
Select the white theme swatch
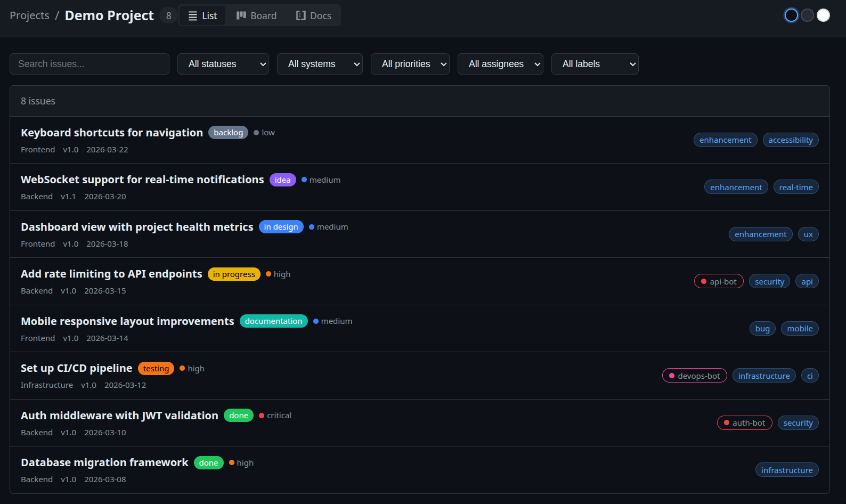(x=823, y=15)
